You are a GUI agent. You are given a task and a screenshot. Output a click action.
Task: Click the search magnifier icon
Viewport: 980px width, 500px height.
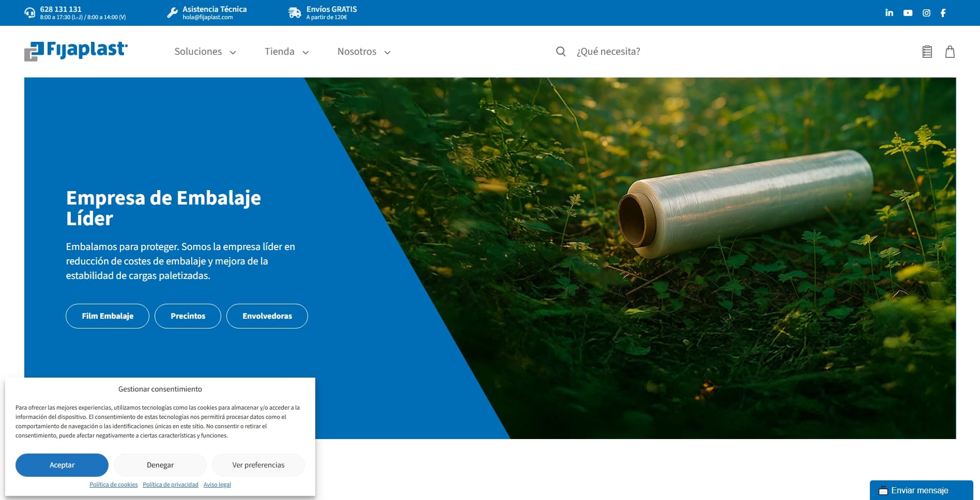pos(560,52)
